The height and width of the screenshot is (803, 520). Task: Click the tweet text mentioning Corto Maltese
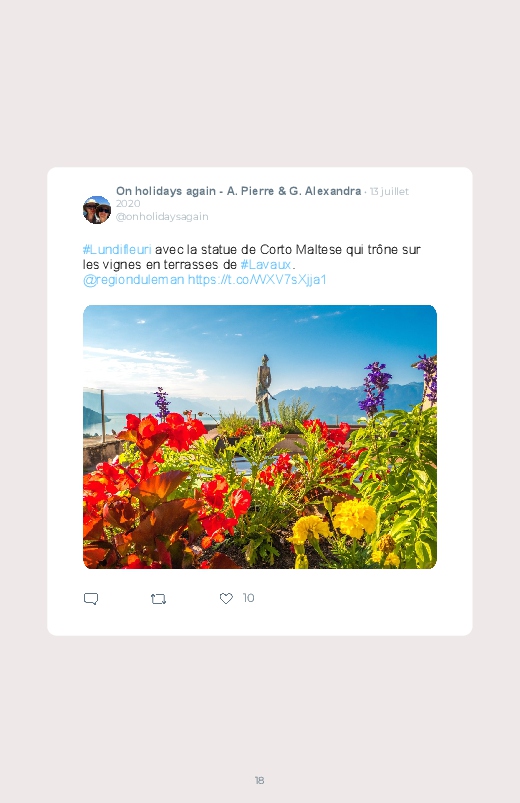252,257
